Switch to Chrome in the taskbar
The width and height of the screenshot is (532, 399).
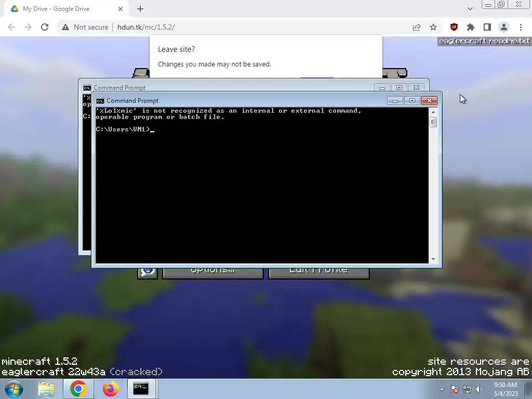tap(78, 389)
